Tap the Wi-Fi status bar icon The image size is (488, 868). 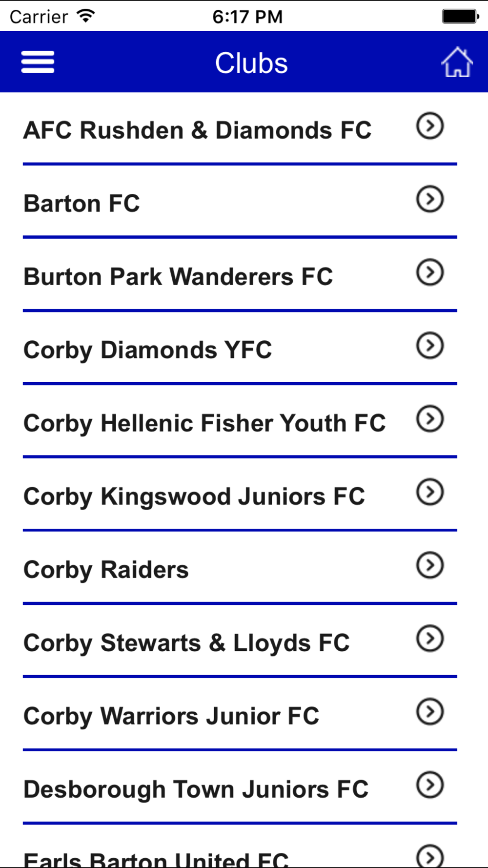86,16
